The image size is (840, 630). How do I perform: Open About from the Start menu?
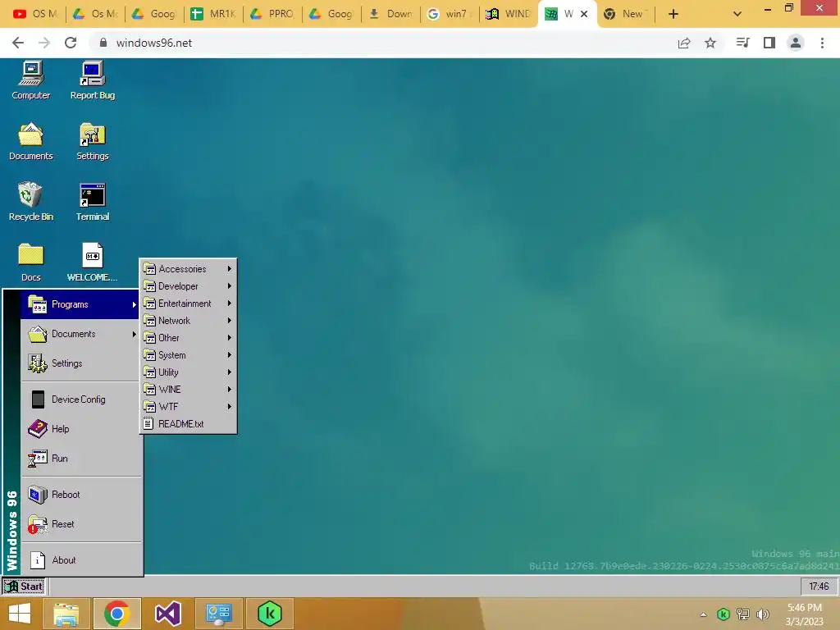(x=80, y=559)
